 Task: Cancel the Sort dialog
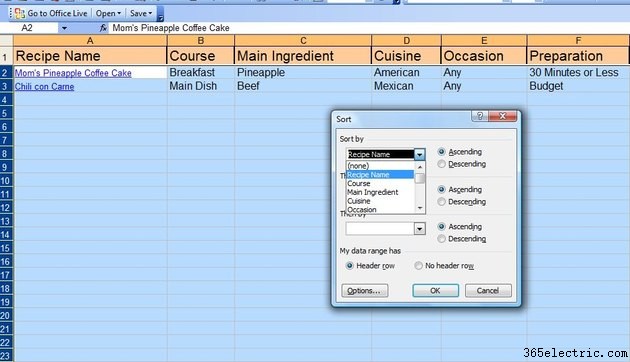(x=488, y=290)
